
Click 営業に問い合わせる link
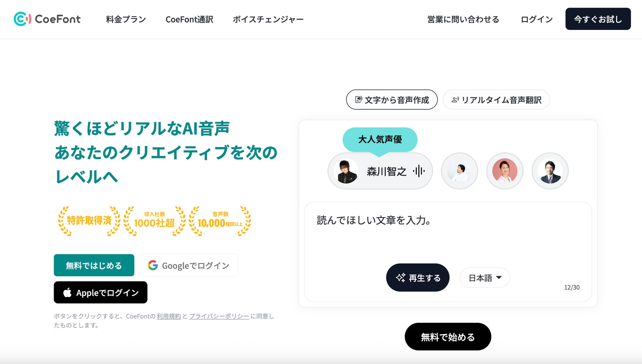click(463, 19)
